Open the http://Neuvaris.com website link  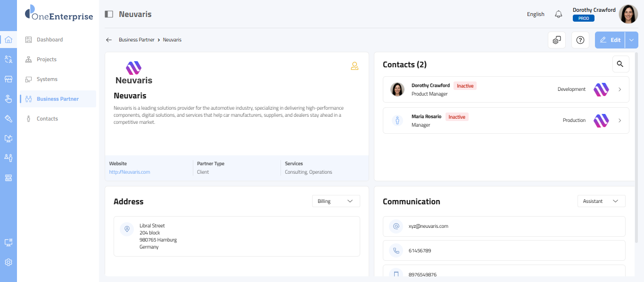tap(130, 172)
